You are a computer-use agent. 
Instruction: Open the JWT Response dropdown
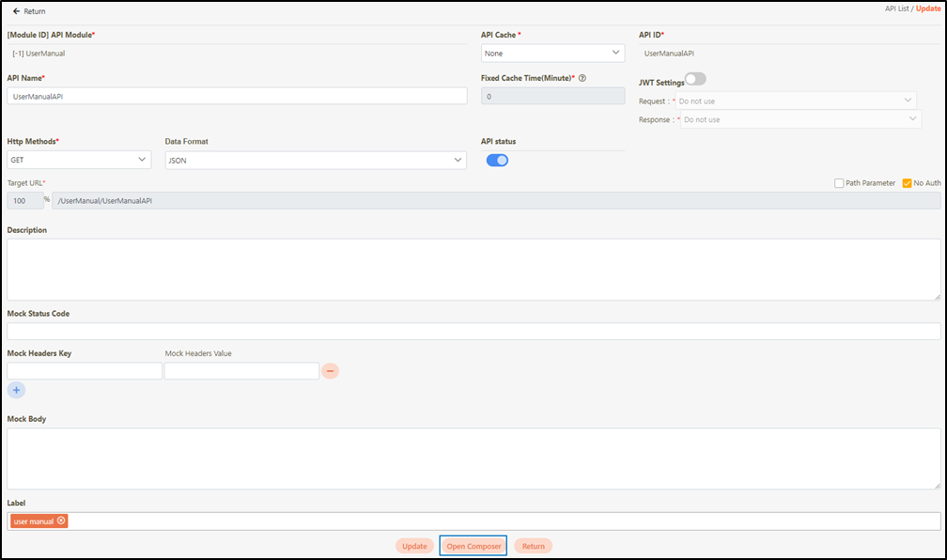pyautogui.click(x=800, y=119)
